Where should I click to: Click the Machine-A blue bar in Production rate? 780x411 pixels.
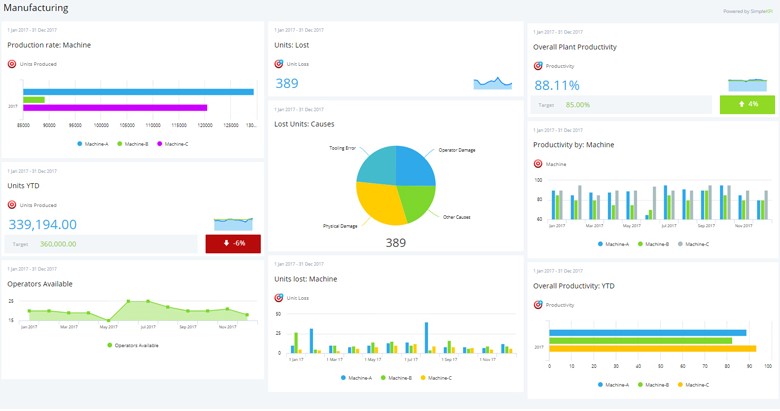click(x=138, y=92)
